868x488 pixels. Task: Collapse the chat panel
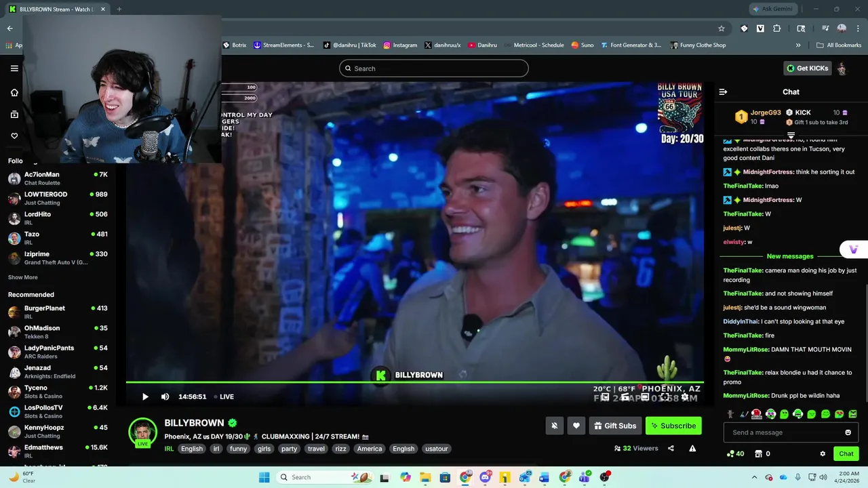pyautogui.click(x=723, y=91)
